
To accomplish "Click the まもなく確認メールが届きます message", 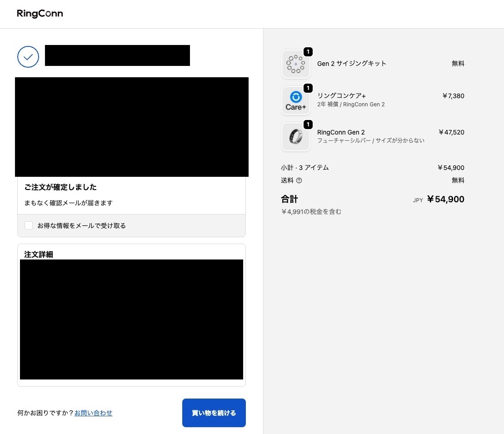I will point(69,203).
